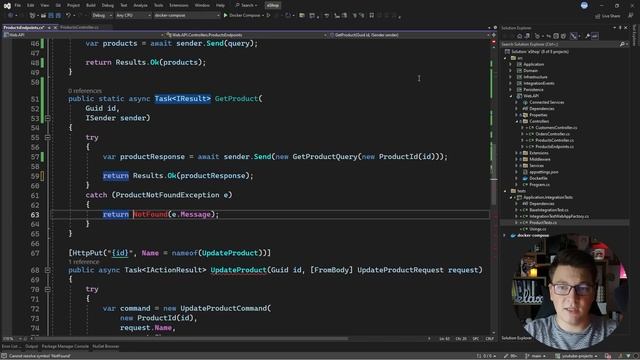Open the GetProduct member navigation dropdown
This screenshot has height=360, width=640.
click(409, 35)
